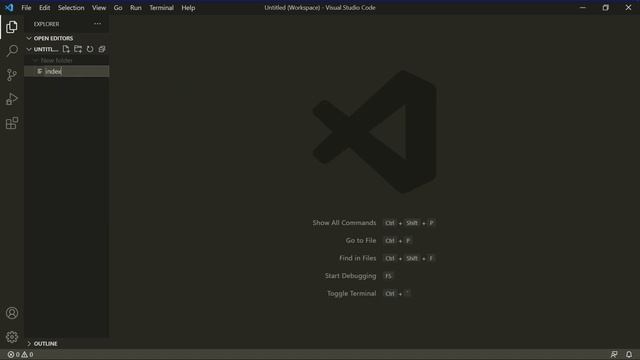The image size is (640, 360).
Task: Collapse all folders in explorer
Action: pyautogui.click(x=102, y=49)
